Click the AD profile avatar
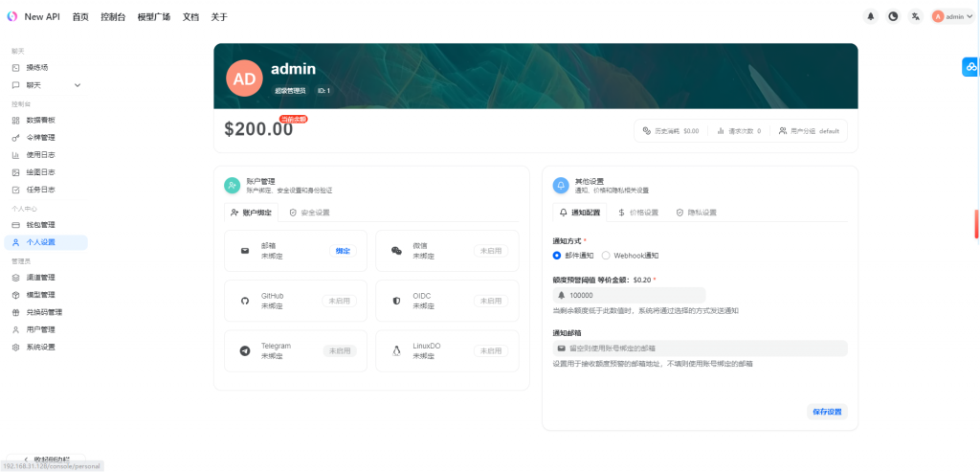The image size is (980, 472). click(x=244, y=79)
